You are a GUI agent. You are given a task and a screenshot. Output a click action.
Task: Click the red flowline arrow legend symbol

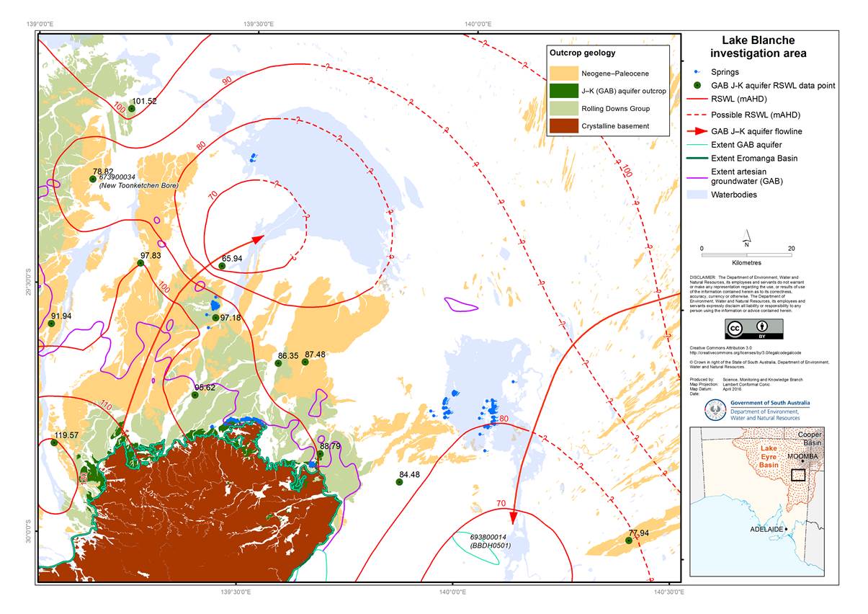click(696, 131)
